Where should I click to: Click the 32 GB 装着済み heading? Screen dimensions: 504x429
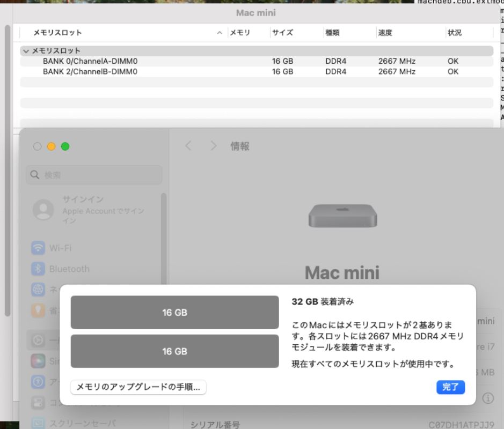point(323,301)
